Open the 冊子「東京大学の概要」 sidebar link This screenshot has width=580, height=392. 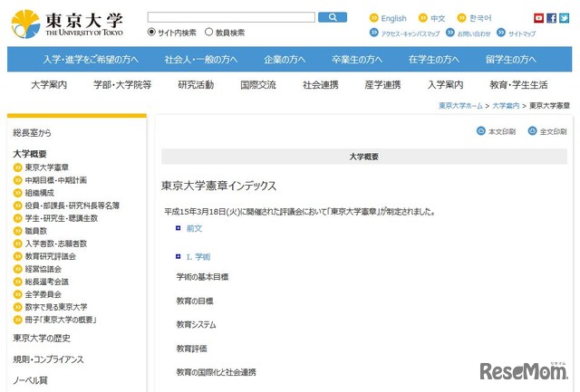tap(61, 320)
